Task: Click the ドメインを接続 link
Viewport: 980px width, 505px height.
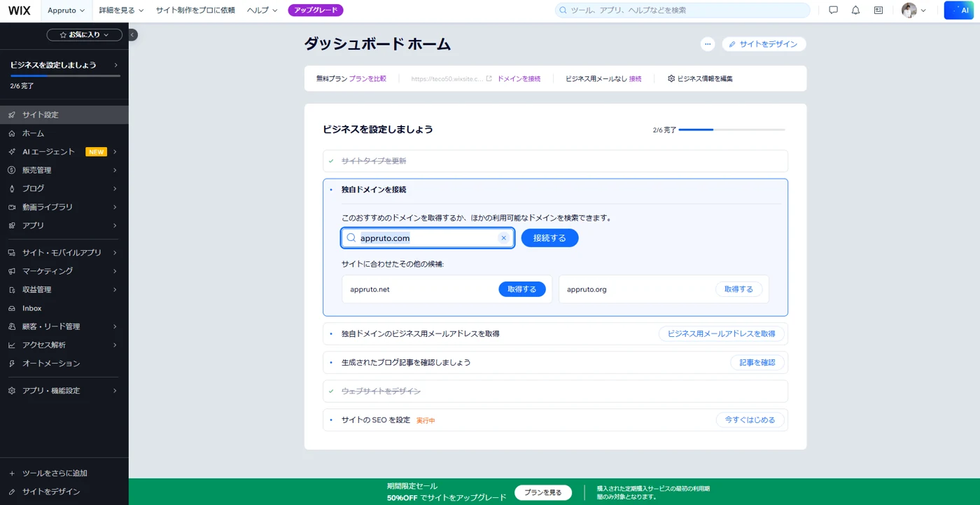Action: click(519, 78)
